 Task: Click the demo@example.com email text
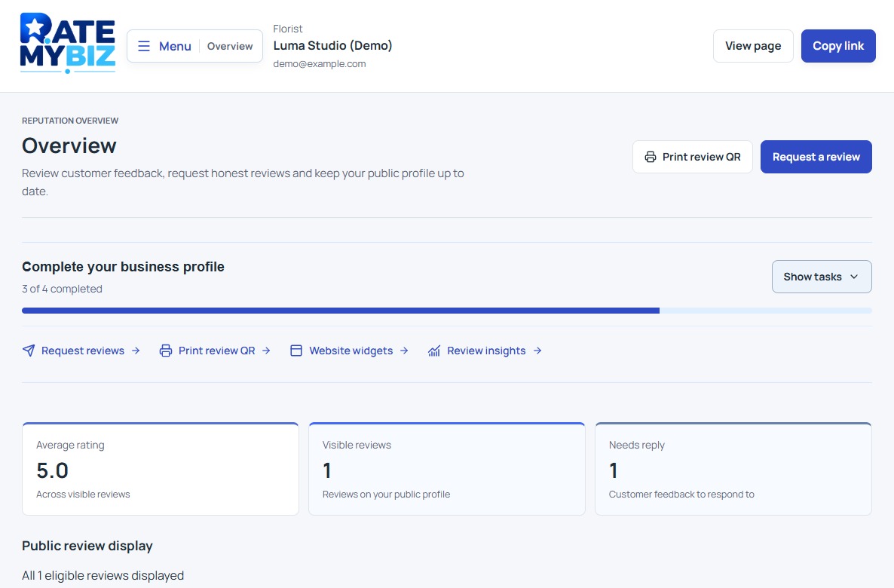[320, 64]
